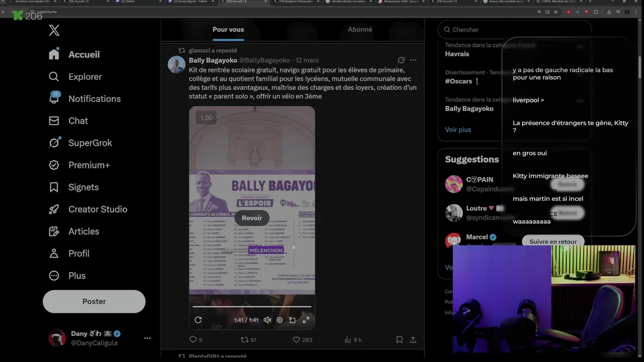Open the X logo home link
644x362 pixels.
(54, 30)
